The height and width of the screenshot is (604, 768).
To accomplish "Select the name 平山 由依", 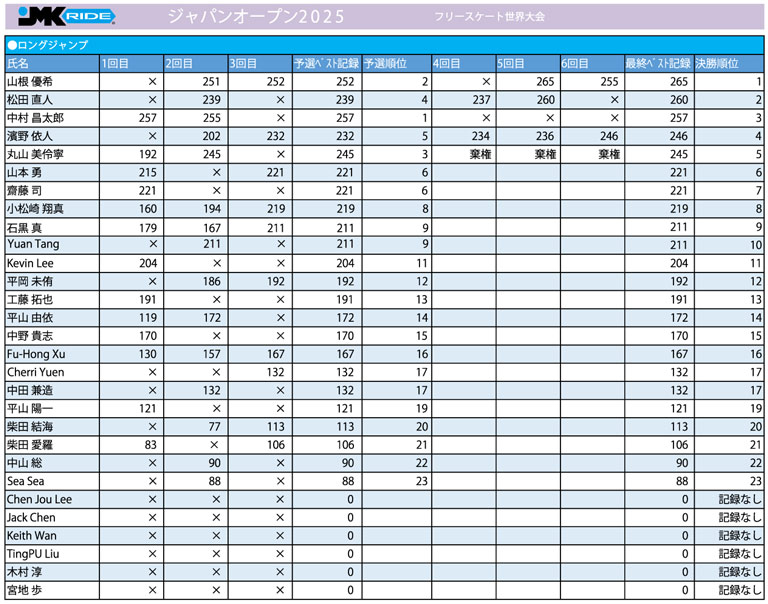I will pos(29,318).
